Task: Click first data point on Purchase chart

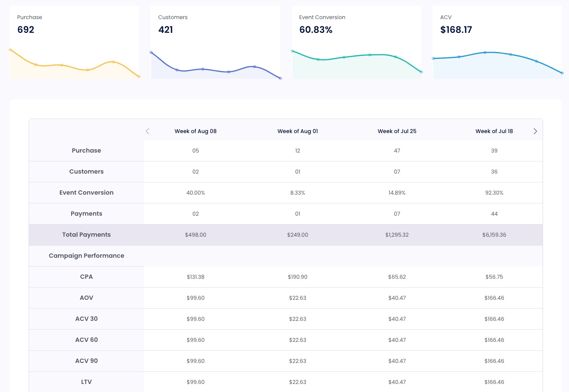Action: coord(10,50)
